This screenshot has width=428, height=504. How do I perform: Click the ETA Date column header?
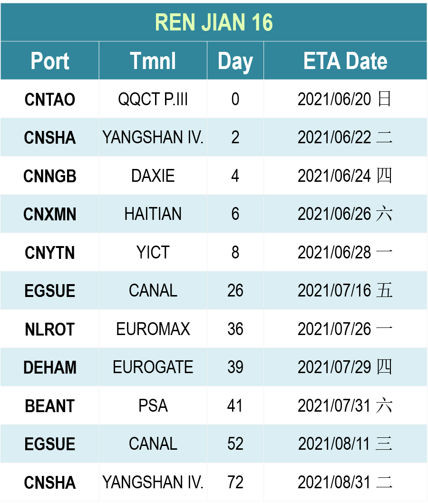[345, 60]
